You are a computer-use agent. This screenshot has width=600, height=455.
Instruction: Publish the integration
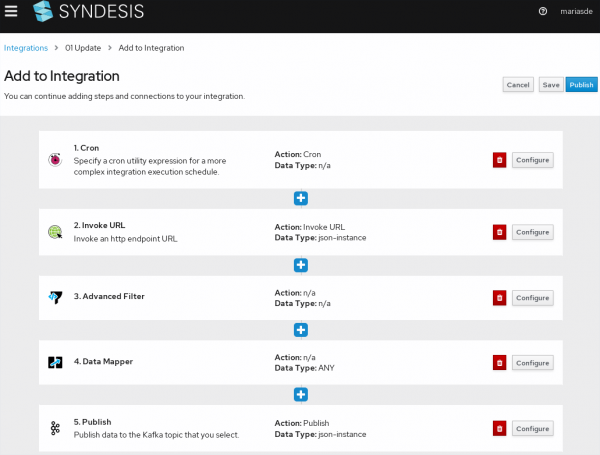click(x=580, y=85)
